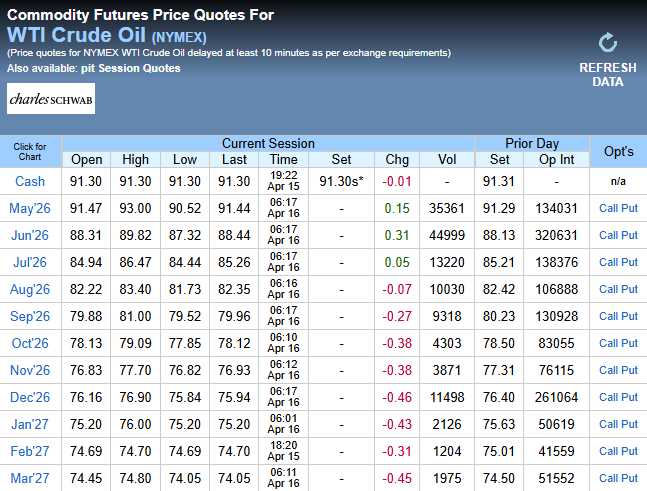Click the Charles Schwab logo banner
Viewport: 647px width, 491px height.
click(x=51, y=98)
